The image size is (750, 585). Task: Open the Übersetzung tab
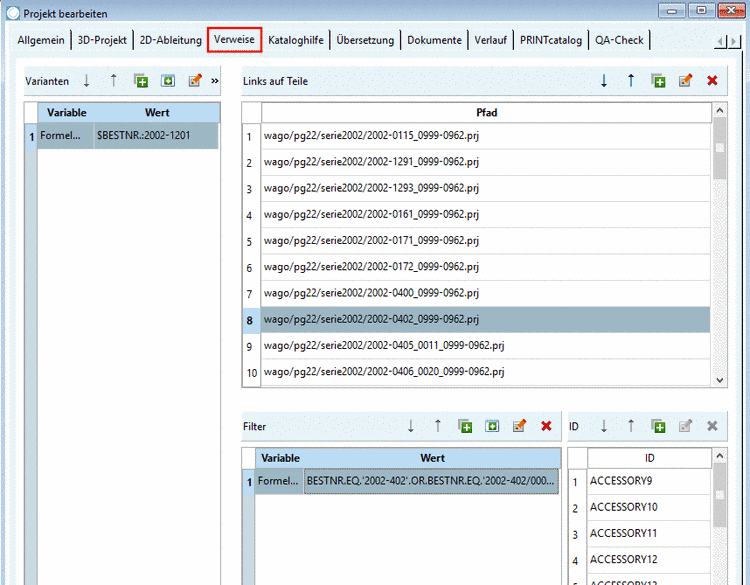coord(365,40)
